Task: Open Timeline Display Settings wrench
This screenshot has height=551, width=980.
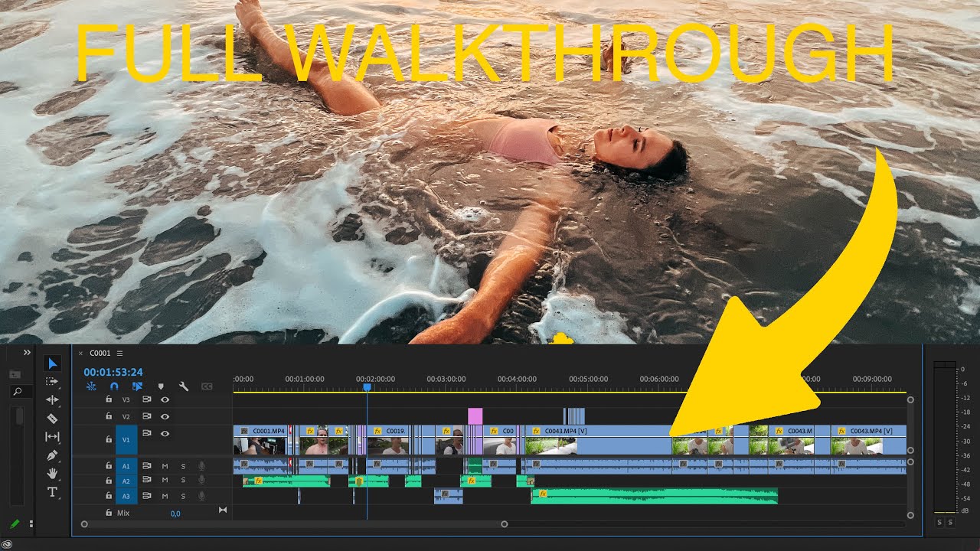Action: tap(184, 386)
